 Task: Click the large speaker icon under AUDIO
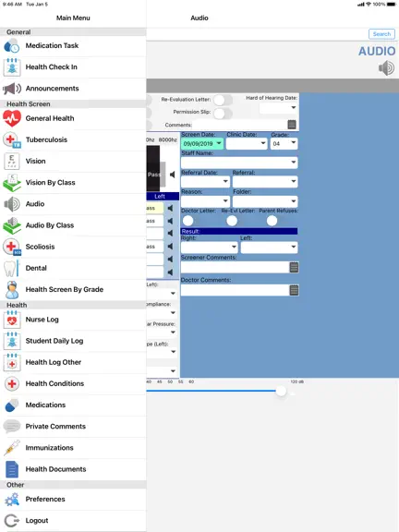point(386,67)
